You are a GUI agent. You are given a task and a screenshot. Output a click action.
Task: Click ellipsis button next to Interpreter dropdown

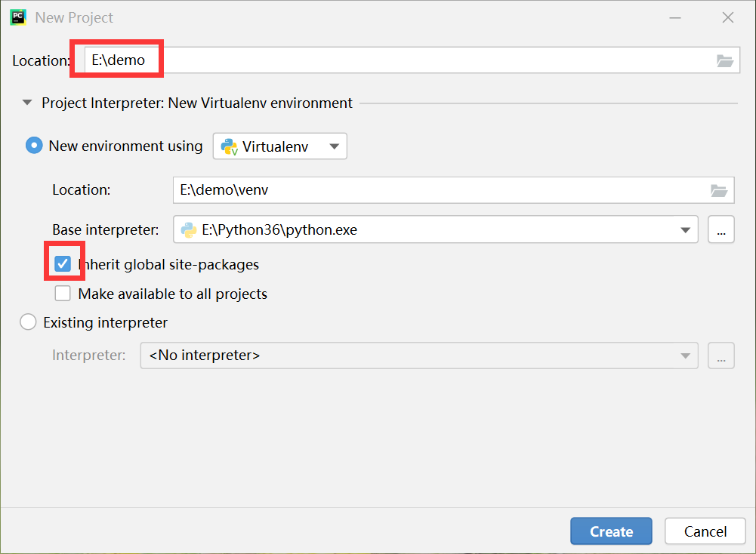(x=721, y=355)
